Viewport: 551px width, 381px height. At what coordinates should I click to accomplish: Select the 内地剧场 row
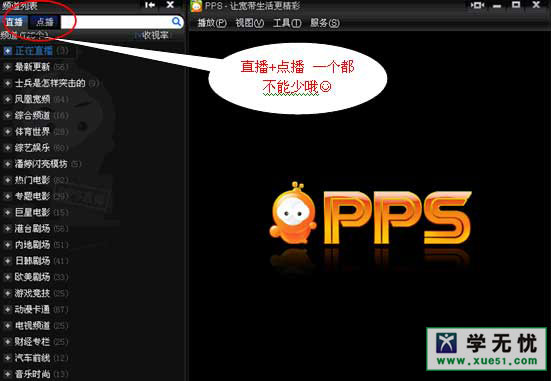(x=92, y=245)
